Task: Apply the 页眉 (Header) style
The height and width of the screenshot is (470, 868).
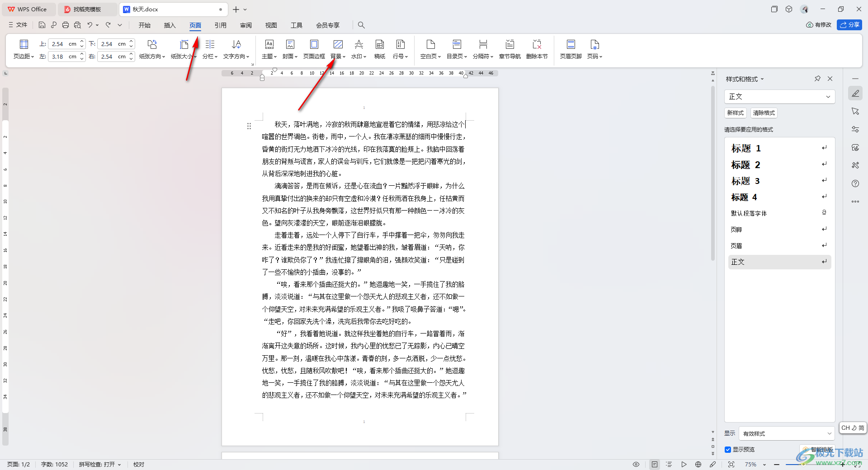Action: tap(779, 246)
